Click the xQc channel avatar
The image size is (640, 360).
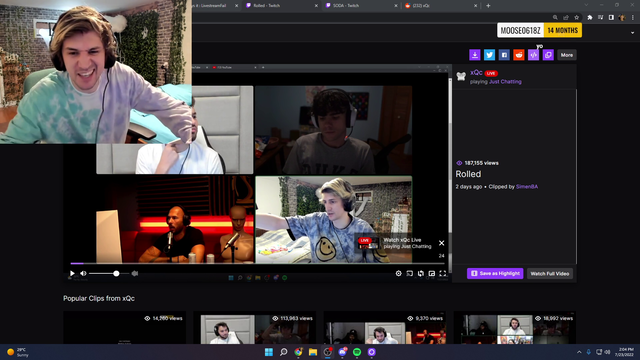(461, 76)
